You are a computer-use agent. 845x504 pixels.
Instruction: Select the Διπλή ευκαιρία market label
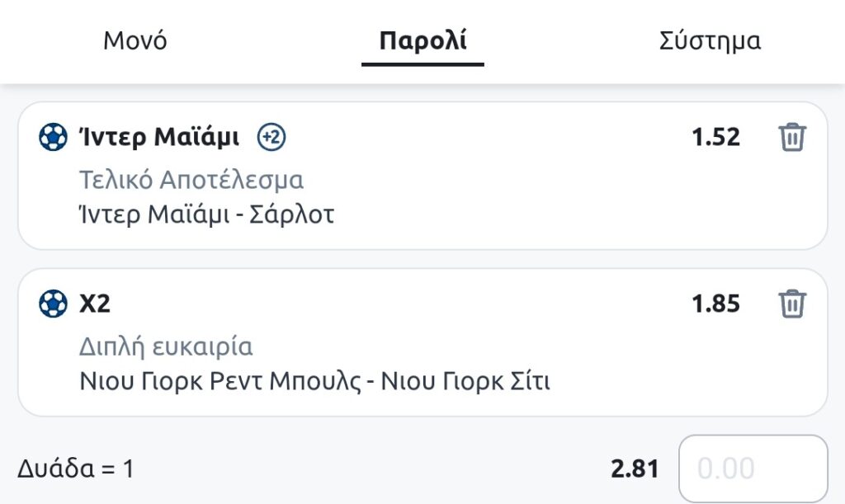(166, 346)
